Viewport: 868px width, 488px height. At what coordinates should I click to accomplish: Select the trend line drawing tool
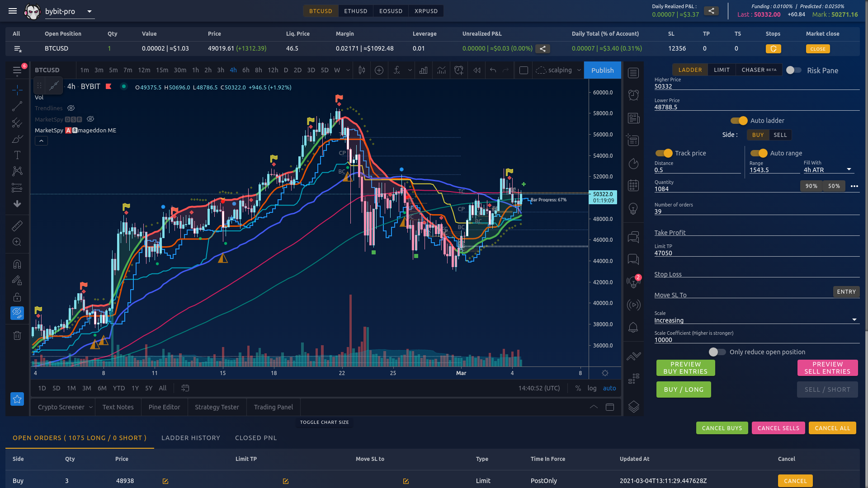click(x=17, y=107)
